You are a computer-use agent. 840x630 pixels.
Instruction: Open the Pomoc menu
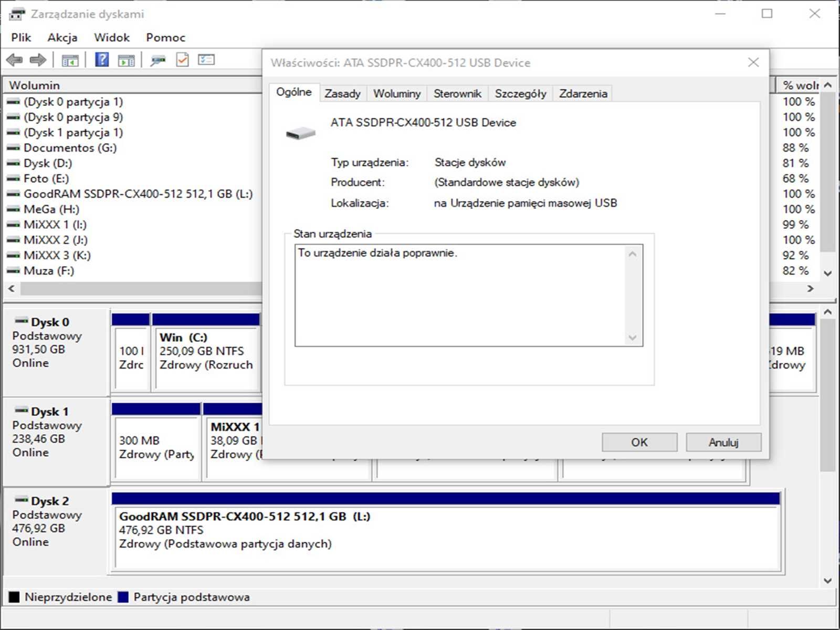click(166, 38)
